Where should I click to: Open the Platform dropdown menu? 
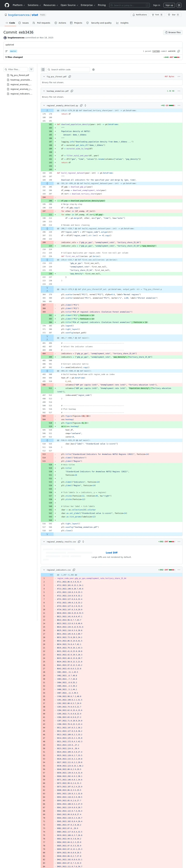point(19,5)
